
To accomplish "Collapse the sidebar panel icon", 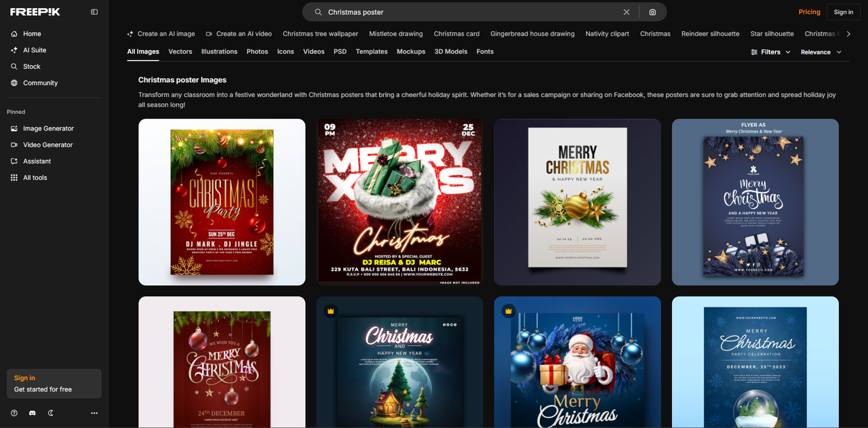I will click(x=94, y=12).
